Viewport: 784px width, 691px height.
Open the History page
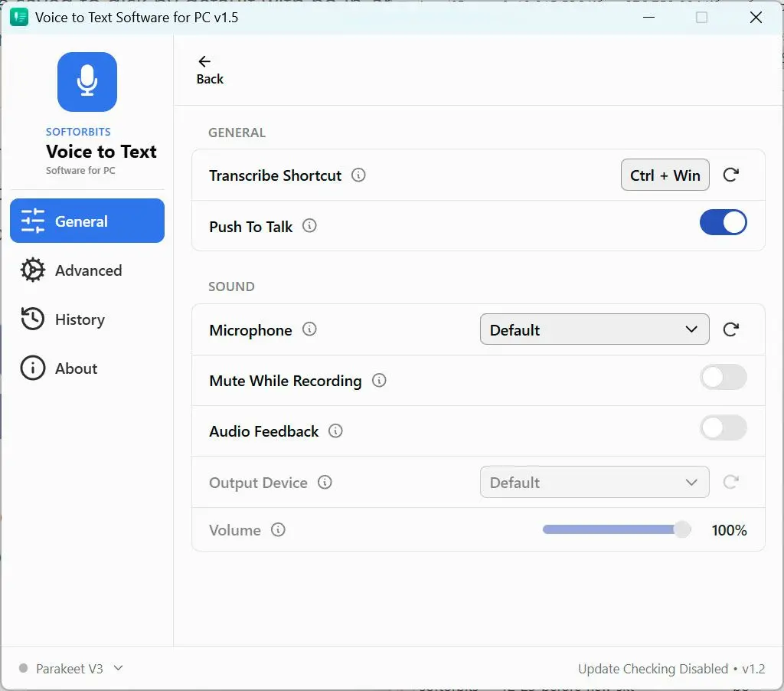[x=87, y=319]
